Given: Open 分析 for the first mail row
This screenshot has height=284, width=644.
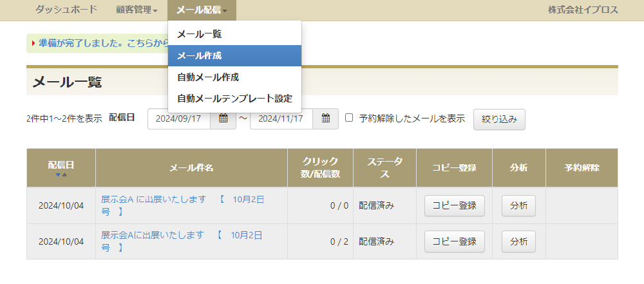Looking at the screenshot, I should (518, 205).
